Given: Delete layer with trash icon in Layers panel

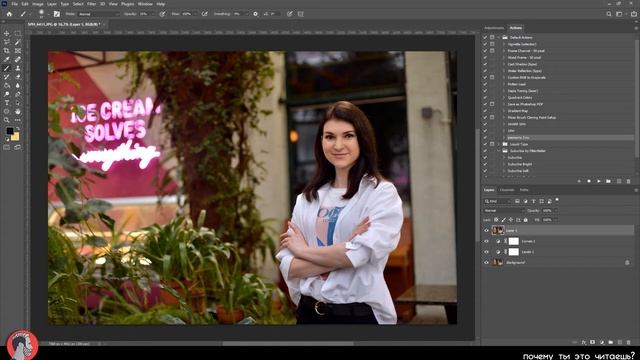Looking at the screenshot, I should point(629,342).
